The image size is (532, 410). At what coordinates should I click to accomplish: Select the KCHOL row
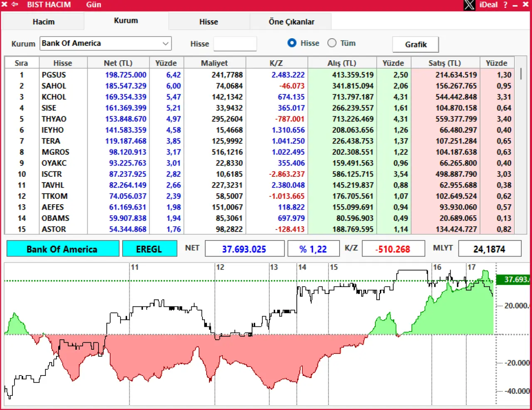click(x=259, y=97)
